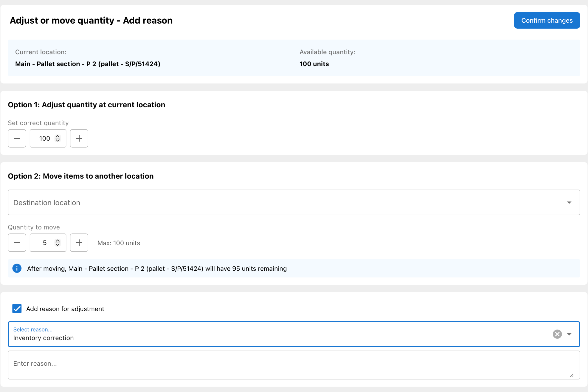The image size is (588, 392).
Task: Click spinner up arrow in Quantity to move field
Action: pyautogui.click(x=57, y=240)
